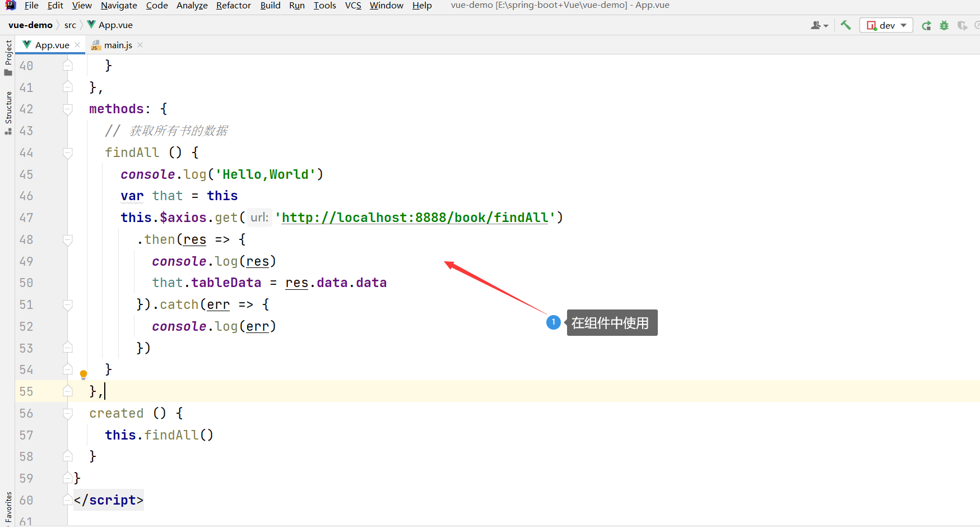Click the src breadcrumb
The image size is (980, 527).
click(70, 25)
